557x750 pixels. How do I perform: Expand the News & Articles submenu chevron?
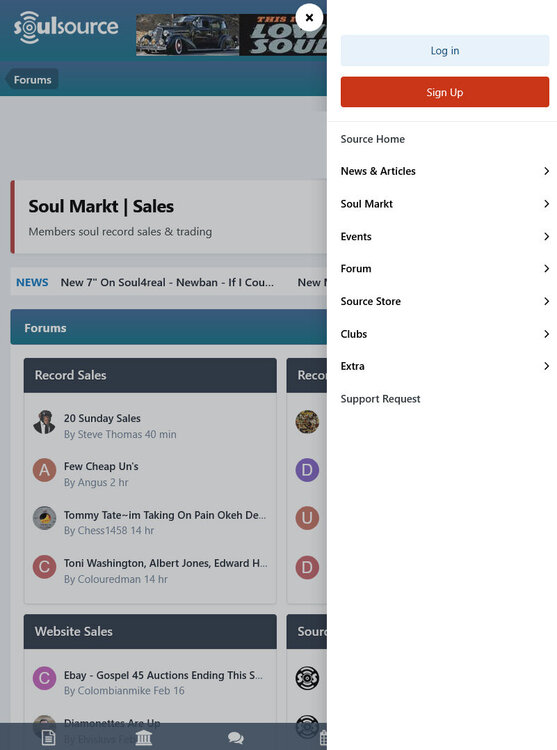pyautogui.click(x=546, y=171)
